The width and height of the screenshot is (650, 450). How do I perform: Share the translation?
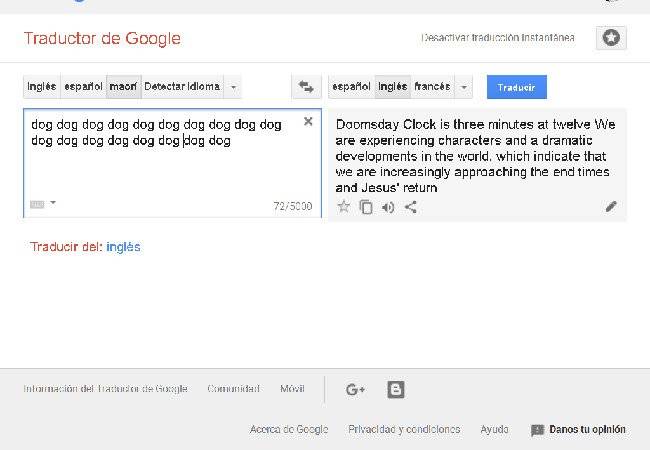[410, 207]
